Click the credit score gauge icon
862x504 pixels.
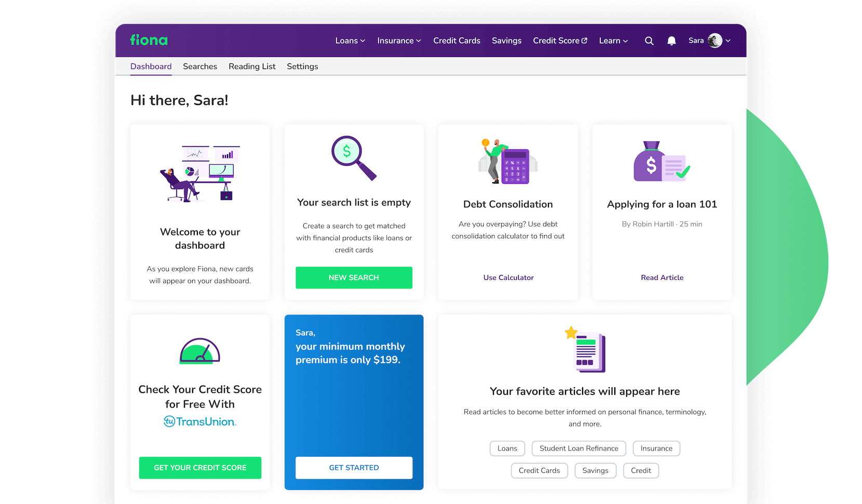click(200, 351)
